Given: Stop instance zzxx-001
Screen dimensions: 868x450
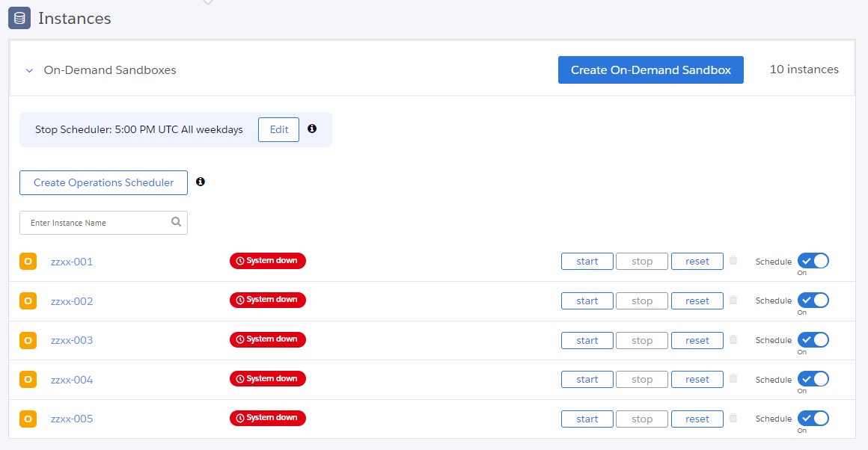Looking at the screenshot, I should click(x=642, y=261).
